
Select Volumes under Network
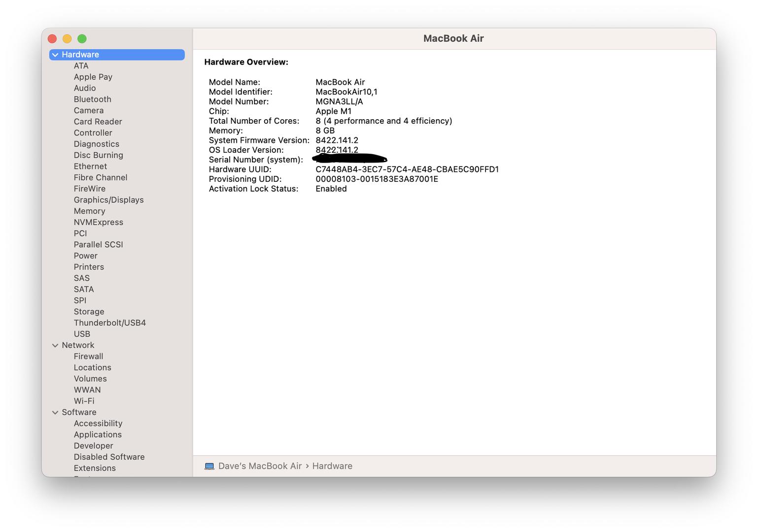[x=90, y=379]
